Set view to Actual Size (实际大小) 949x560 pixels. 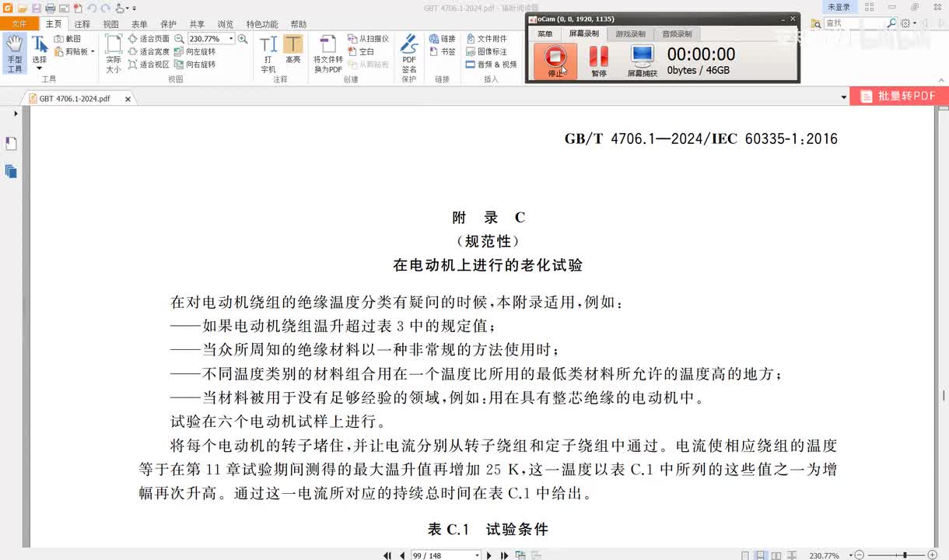point(114,54)
